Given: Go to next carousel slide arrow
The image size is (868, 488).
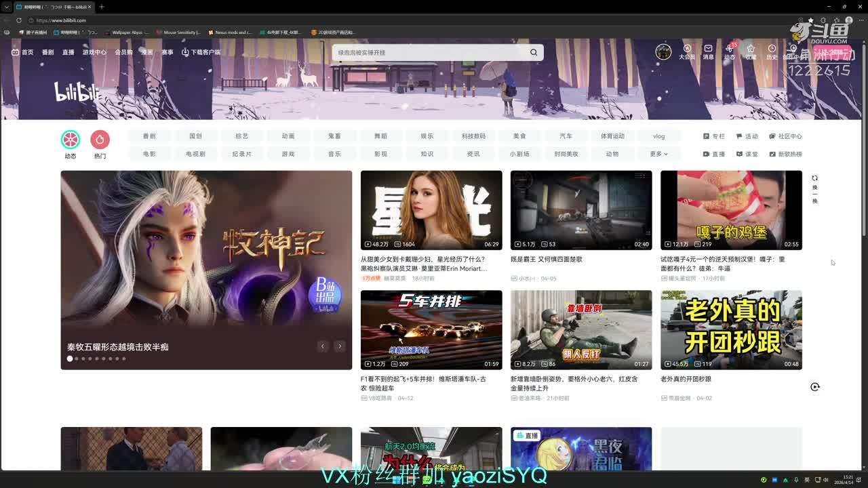Looking at the screenshot, I should 340,346.
